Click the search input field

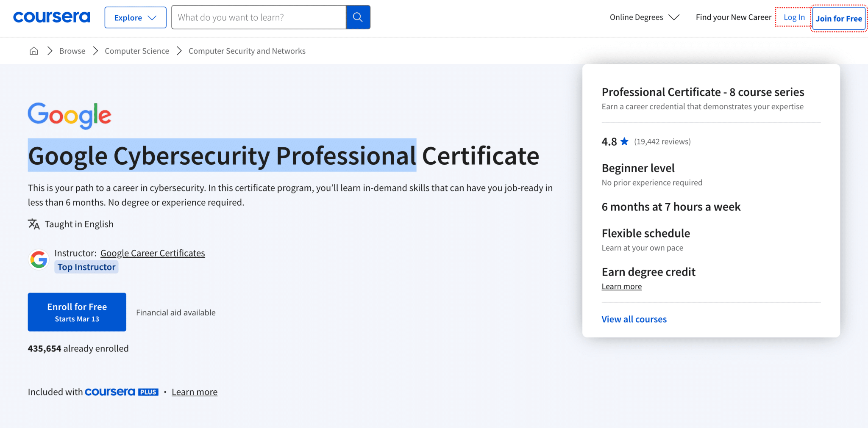click(259, 17)
